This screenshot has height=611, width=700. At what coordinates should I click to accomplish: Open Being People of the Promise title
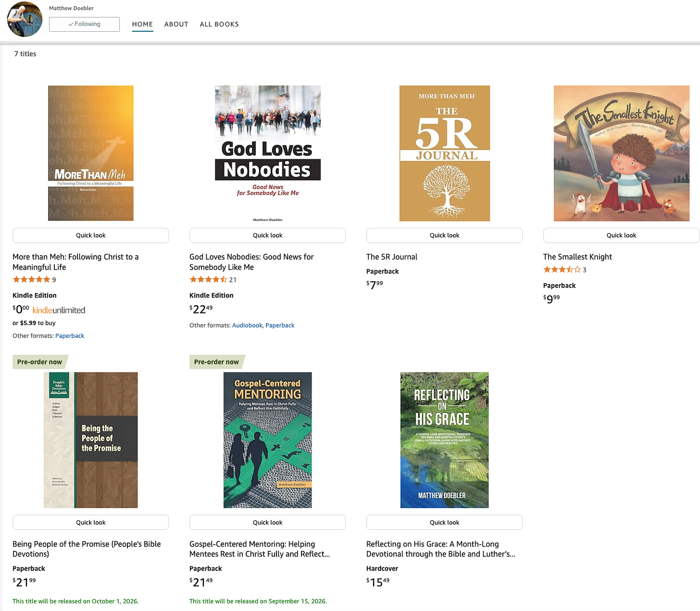pyautogui.click(x=87, y=549)
